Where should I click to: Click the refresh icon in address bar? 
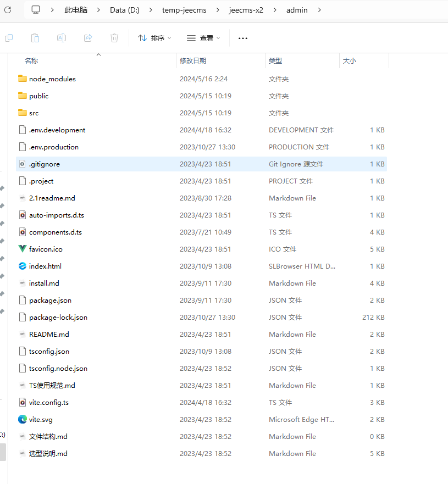click(8, 10)
